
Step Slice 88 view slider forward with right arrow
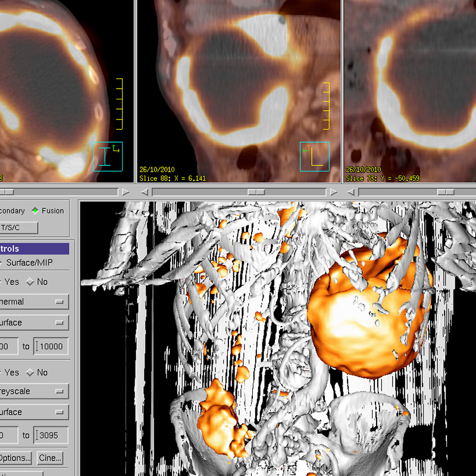coord(334,192)
